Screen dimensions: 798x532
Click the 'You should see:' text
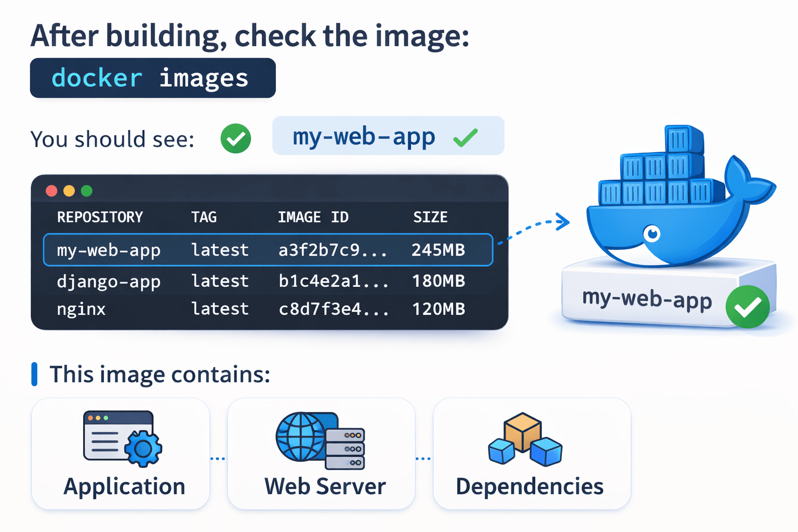pos(113,139)
